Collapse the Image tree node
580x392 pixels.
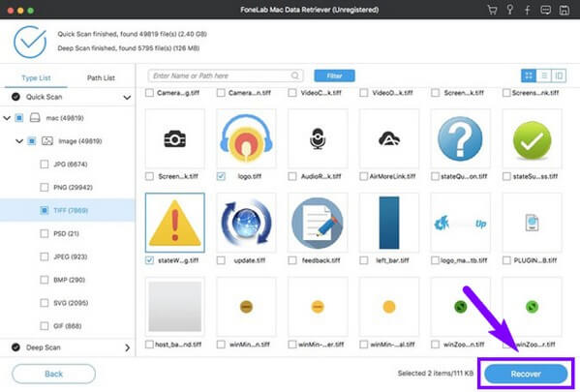19,141
